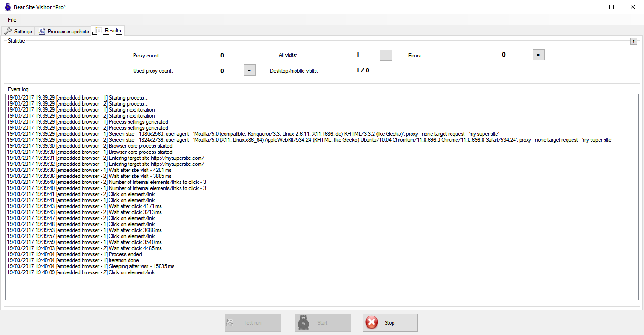Click the 'Errors:' label
The height and width of the screenshot is (335, 644).
pos(415,56)
